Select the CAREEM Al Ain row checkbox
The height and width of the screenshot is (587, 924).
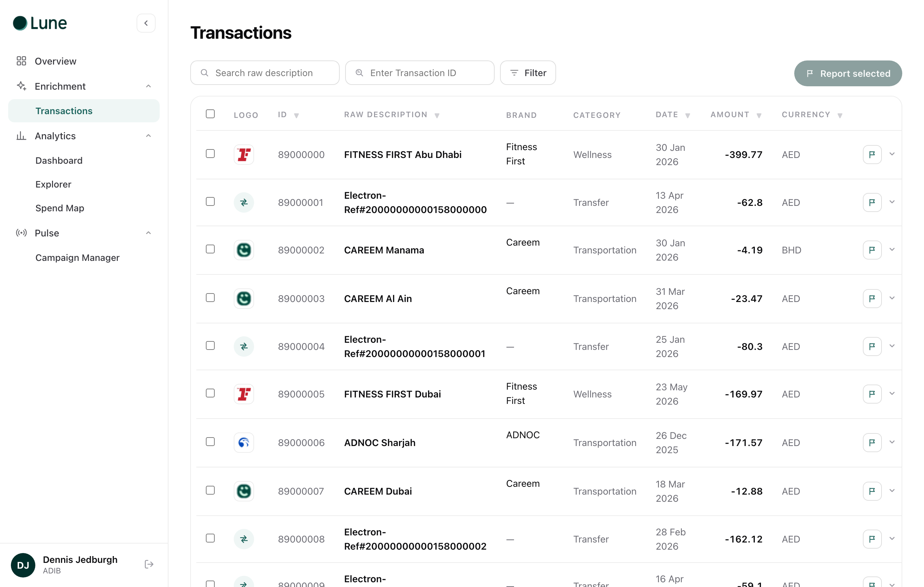point(210,297)
